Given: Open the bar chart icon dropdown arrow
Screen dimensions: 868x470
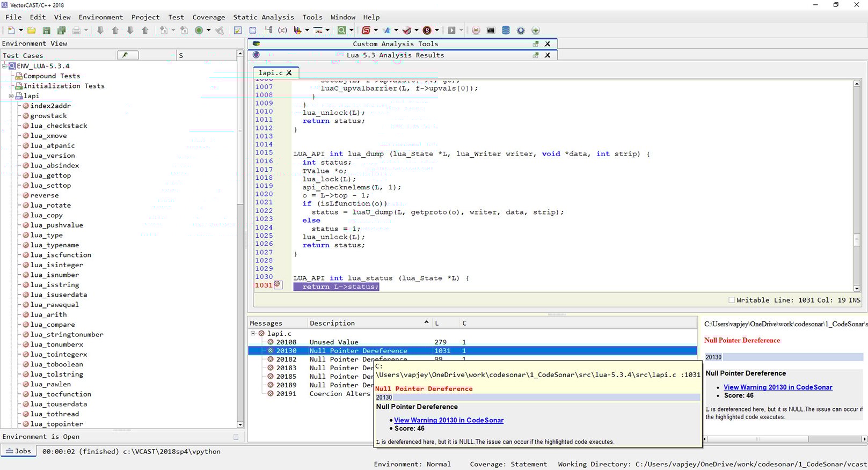Looking at the screenshot, I should [307, 31].
